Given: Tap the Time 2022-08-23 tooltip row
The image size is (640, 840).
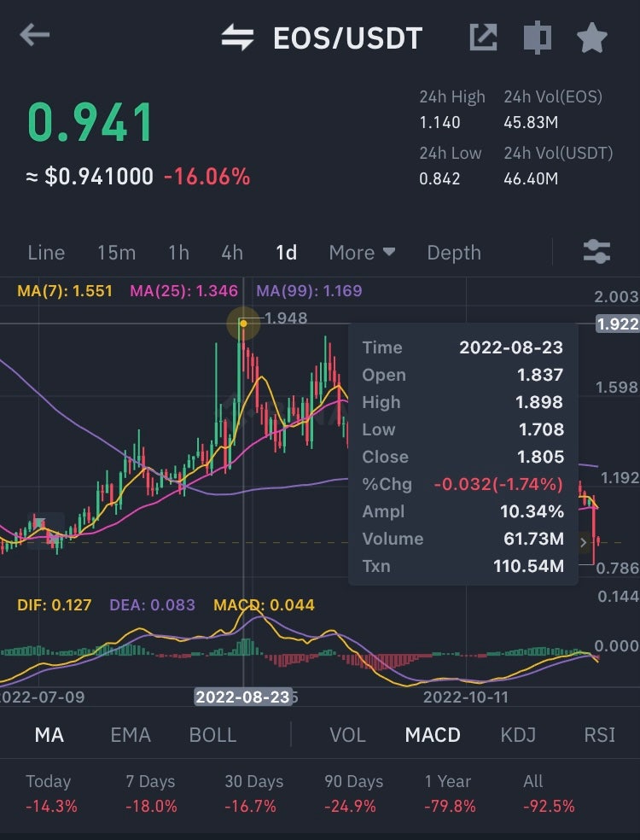Looking at the screenshot, I should [463, 347].
